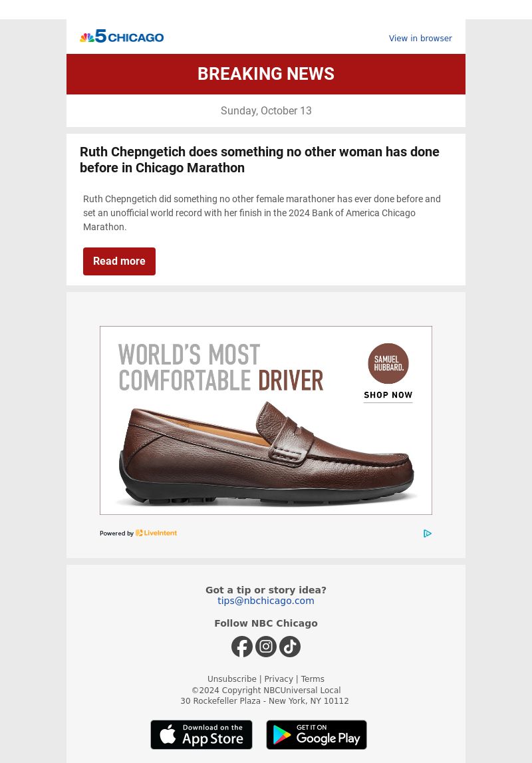Click the Breaking News red banner
The height and width of the screenshot is (763, 532).
266,74
